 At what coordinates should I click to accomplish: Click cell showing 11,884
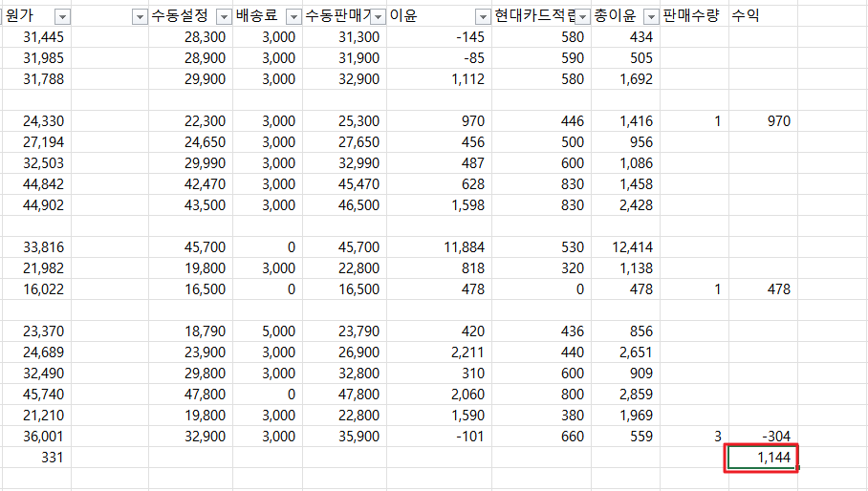439,247
